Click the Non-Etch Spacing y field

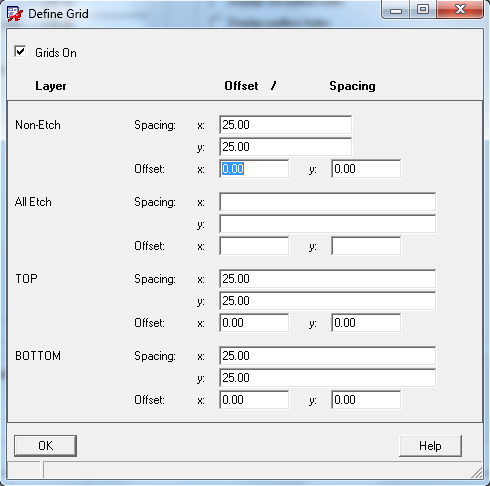[x=286, y=147]
